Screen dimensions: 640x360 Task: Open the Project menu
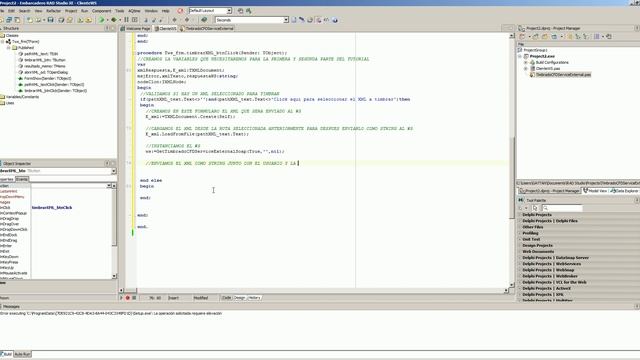(71, 11)
